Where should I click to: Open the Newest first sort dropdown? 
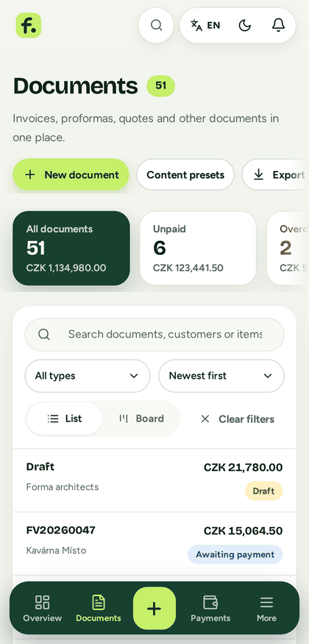coord(221,376)
